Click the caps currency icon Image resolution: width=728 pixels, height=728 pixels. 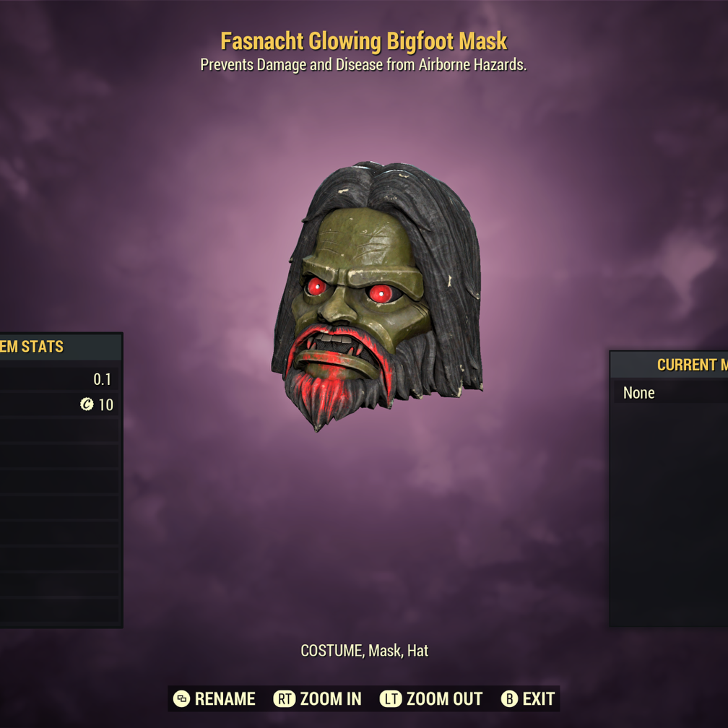87,404
